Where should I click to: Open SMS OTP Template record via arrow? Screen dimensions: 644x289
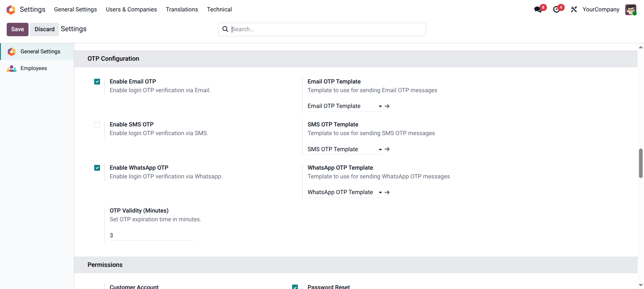point(387,149)
